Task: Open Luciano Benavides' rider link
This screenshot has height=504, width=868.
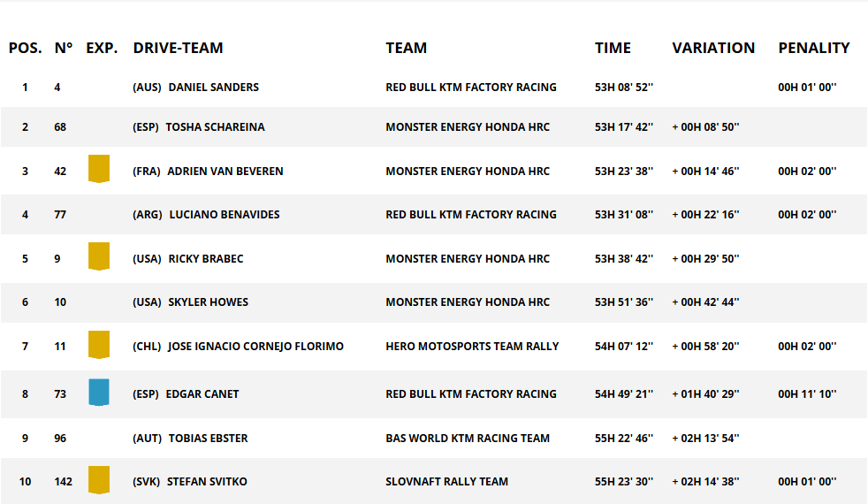Action: pos(225,215)
